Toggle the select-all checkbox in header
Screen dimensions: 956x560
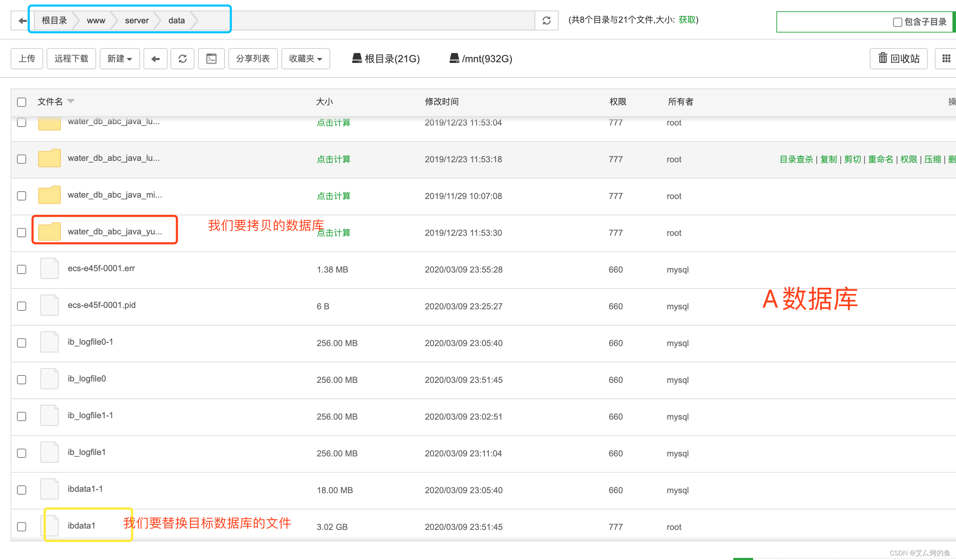point(22,102)
